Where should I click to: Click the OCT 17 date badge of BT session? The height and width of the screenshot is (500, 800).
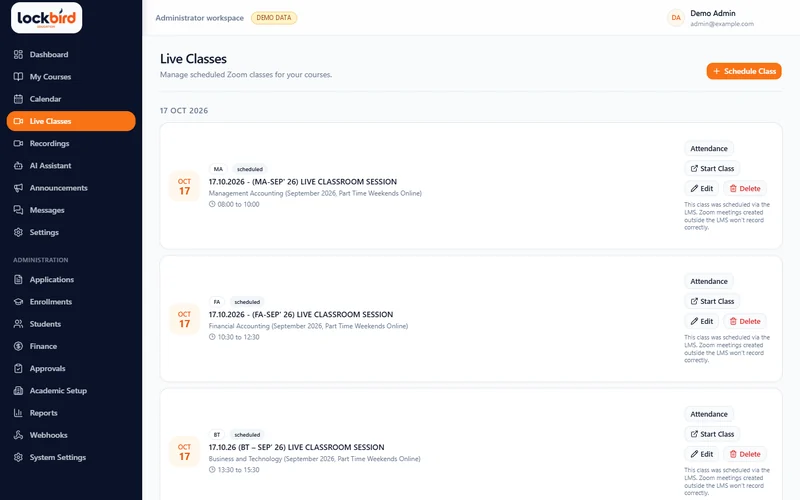click(x=184, y=452)
